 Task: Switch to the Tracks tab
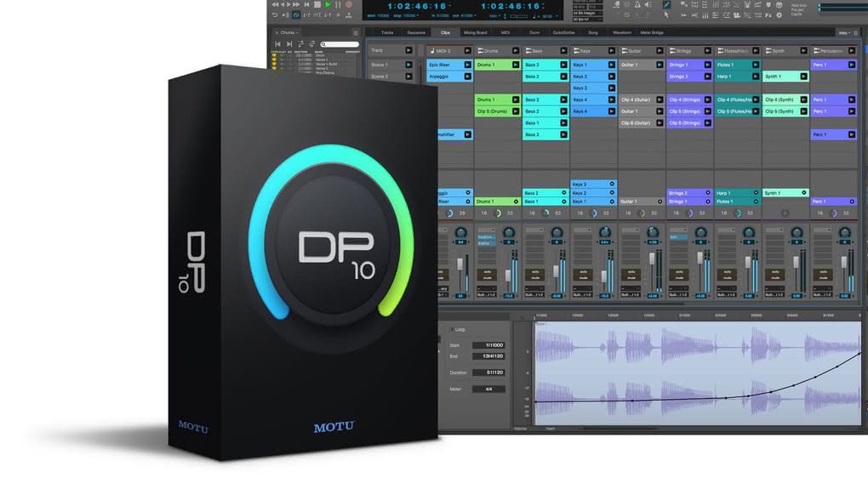pyautogui.click(x=387, y=32)
